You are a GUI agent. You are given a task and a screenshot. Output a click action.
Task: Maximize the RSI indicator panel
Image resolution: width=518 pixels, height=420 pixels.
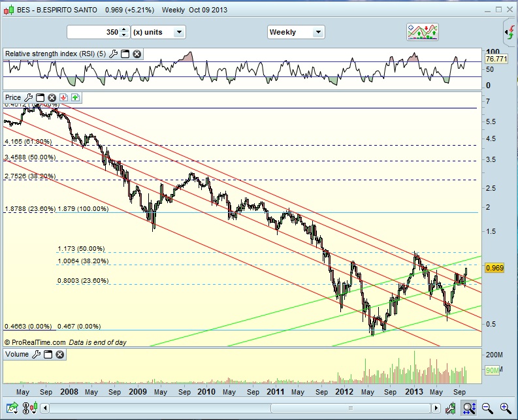pyautogui.click(x=125, y=54)
